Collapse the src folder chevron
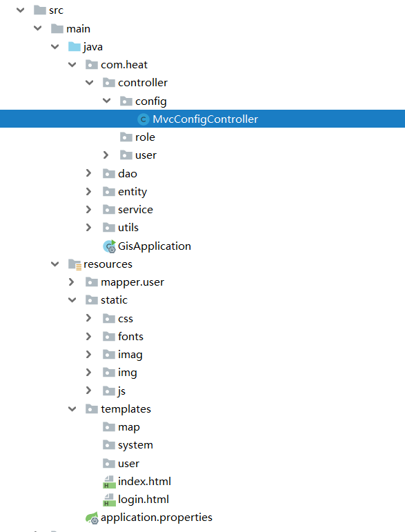 [x=20, y=10]
